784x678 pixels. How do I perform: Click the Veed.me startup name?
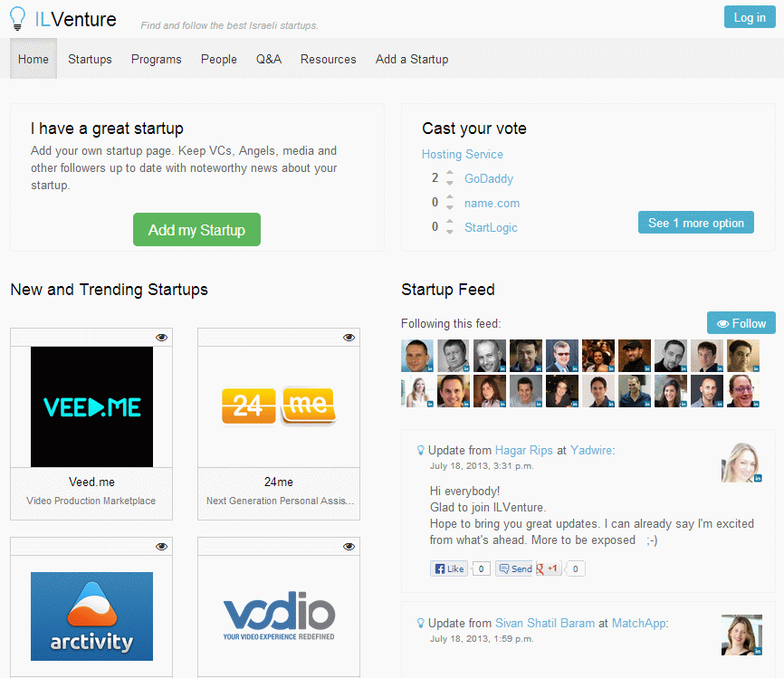pyautogui.click(x=92, y=482)
